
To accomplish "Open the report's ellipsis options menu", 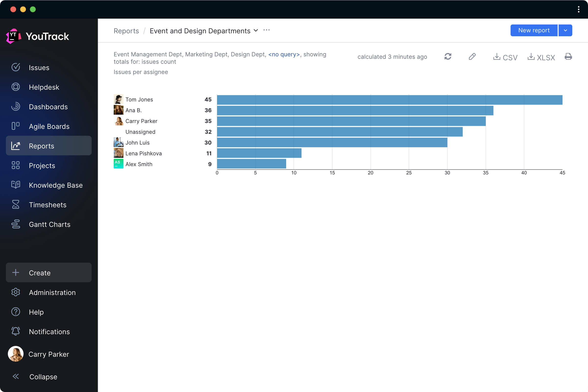I will [266, 30].
